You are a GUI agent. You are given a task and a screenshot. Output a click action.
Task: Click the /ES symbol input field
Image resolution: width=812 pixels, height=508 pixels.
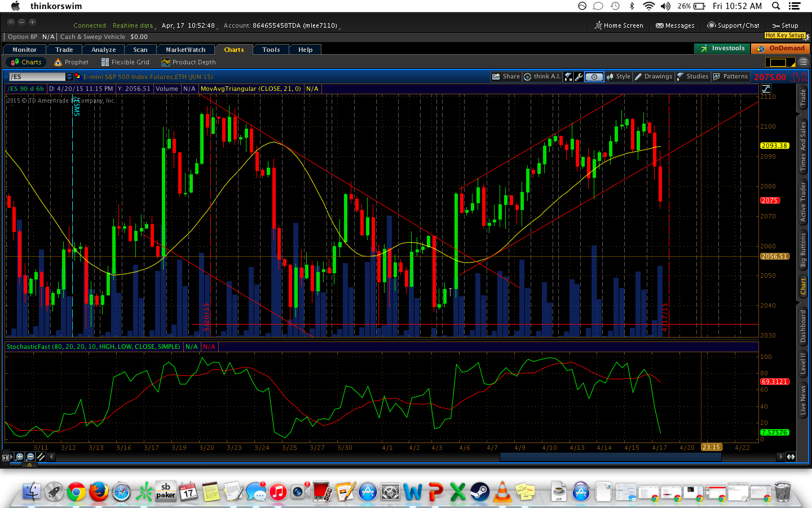click(x=37, y=77)
